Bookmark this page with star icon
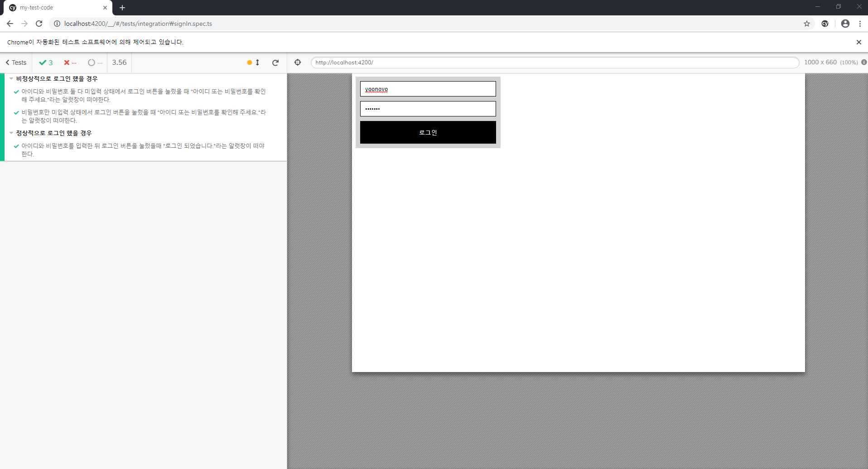 click(807, 24)
